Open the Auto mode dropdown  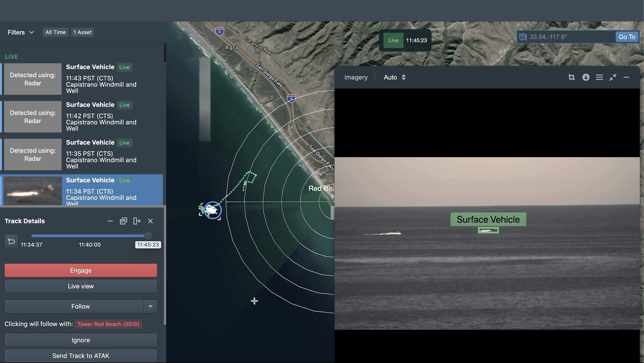point(394,77)
